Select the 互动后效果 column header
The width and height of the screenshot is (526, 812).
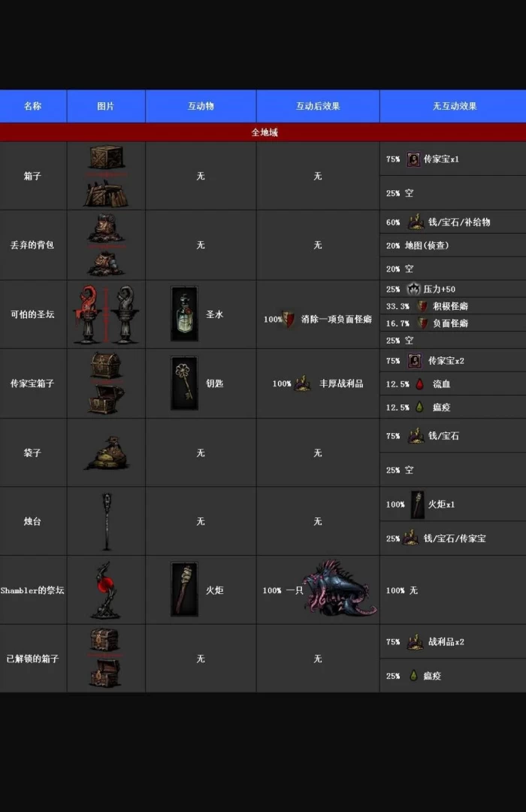318,106
